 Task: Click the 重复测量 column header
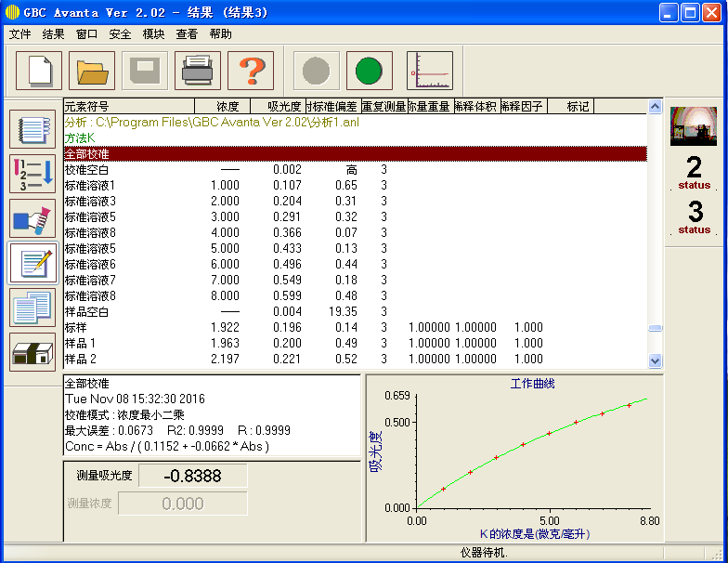pyautogui.click(x=384, y=106)
